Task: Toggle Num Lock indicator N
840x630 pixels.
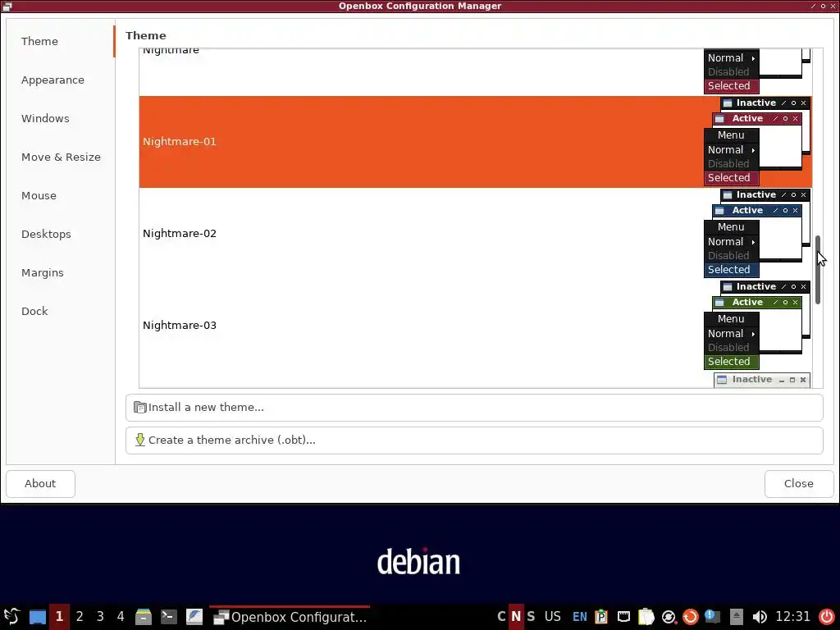Action: tap(516, 617)
